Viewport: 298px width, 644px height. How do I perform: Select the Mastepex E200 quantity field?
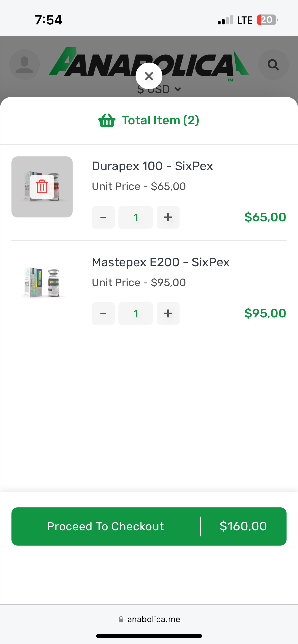point(136,314)
